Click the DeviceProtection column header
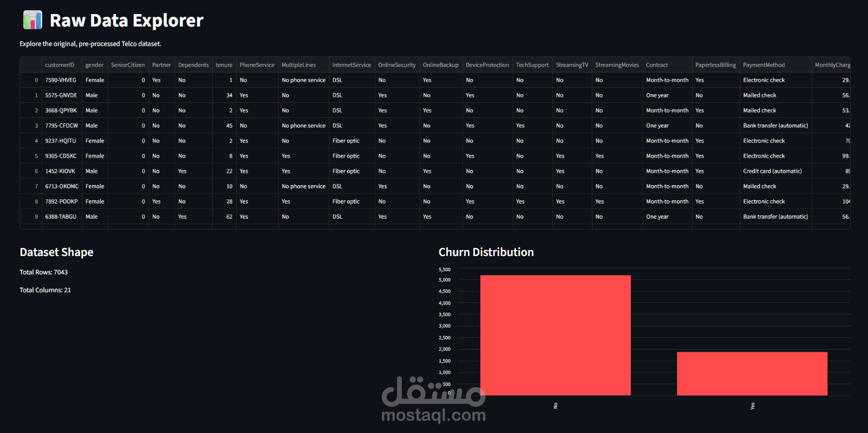 click(x=487, y=65)
